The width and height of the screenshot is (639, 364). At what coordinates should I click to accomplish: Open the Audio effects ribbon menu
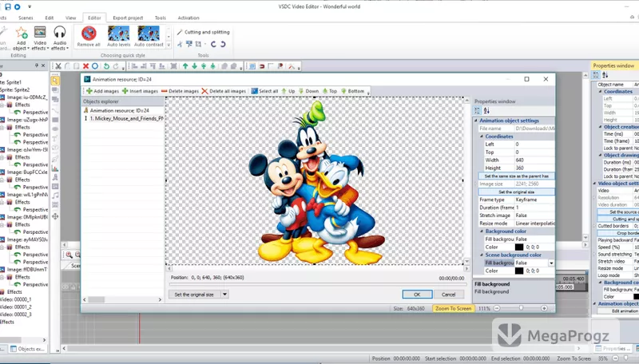59,38
